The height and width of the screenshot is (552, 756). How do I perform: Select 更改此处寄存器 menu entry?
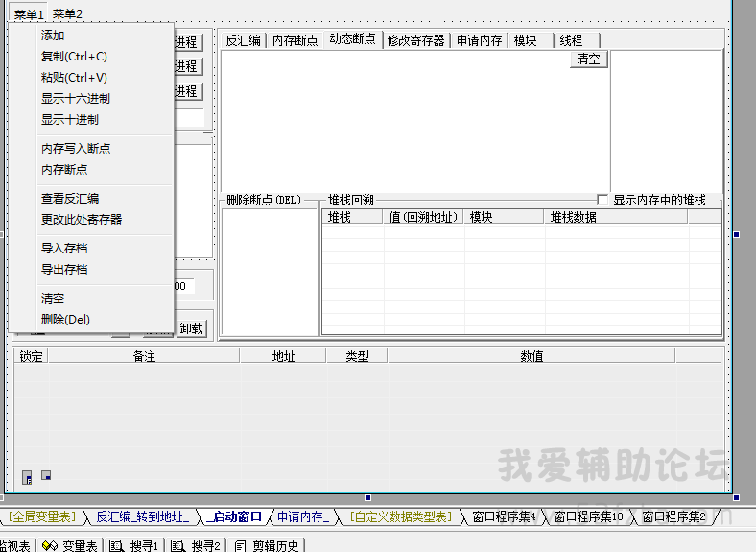(x=81, y=220)
